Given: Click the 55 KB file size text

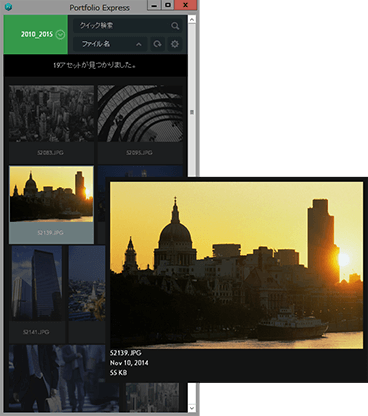Looking at the screenshot, I should (118, 373).
